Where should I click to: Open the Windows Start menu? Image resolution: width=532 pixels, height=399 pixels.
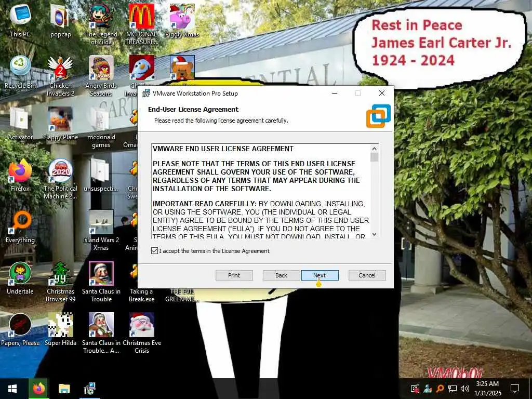pyautogui.click(x=12, y=389)
